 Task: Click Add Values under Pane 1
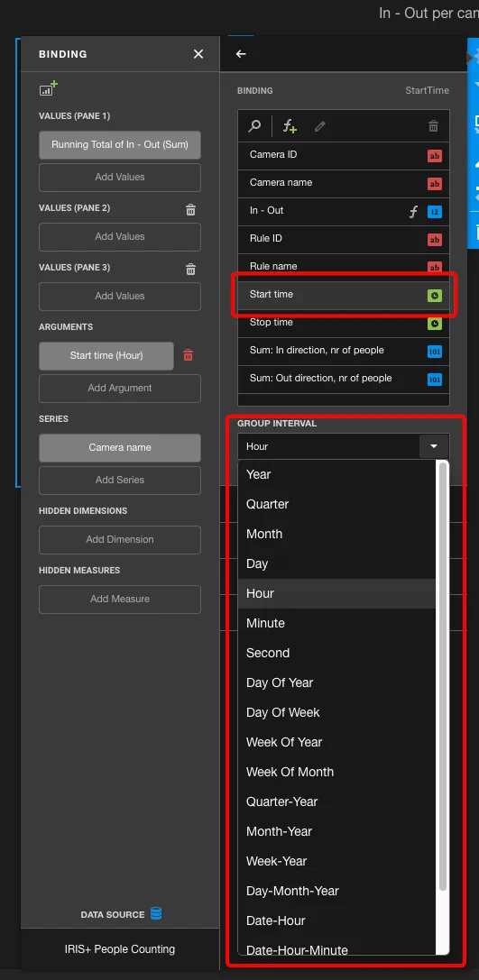click(x=119, y=177)
